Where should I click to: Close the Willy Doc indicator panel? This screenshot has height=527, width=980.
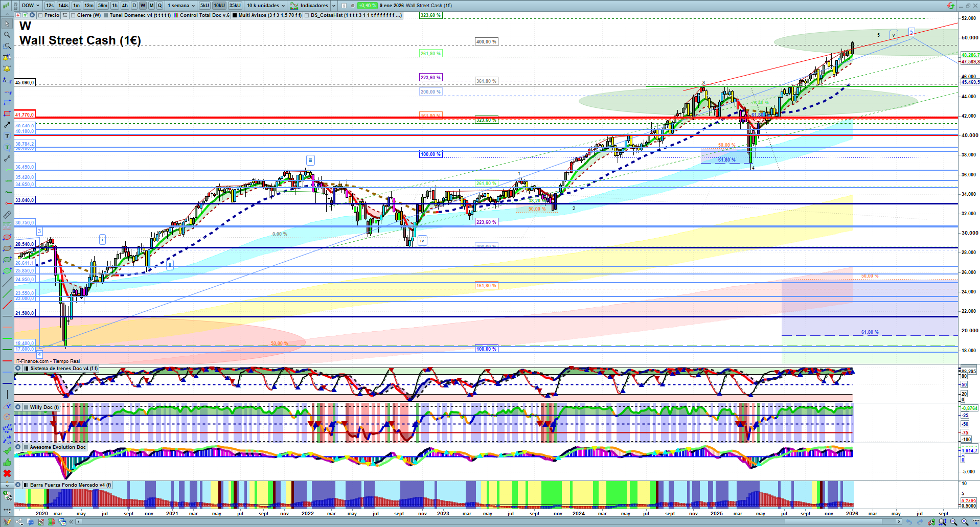18,407
